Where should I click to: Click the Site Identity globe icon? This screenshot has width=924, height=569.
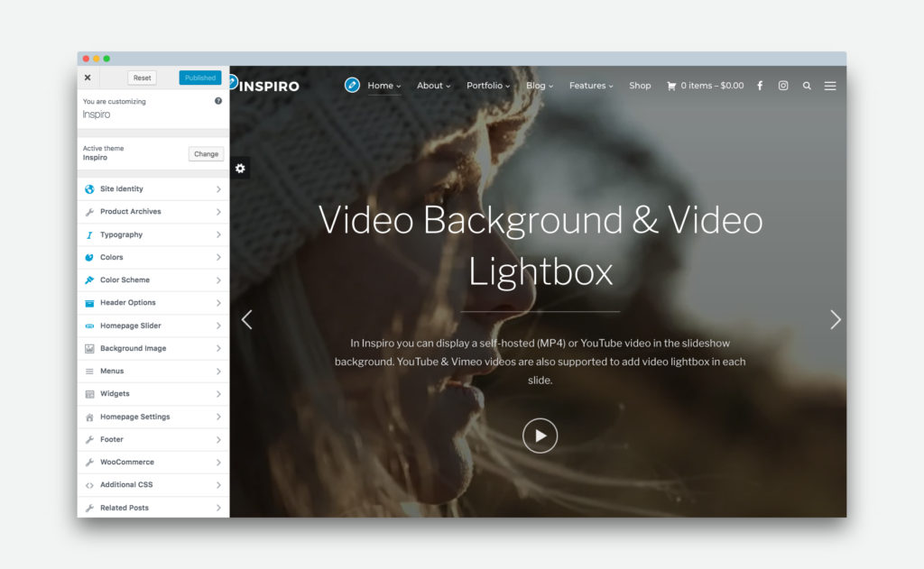coord(89,189)
